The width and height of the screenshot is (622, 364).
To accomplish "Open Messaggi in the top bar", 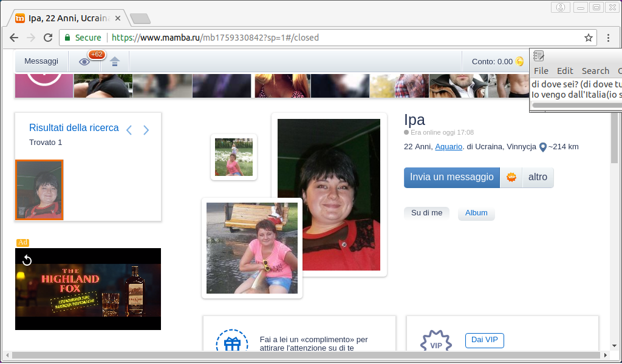I will [41, 61].
